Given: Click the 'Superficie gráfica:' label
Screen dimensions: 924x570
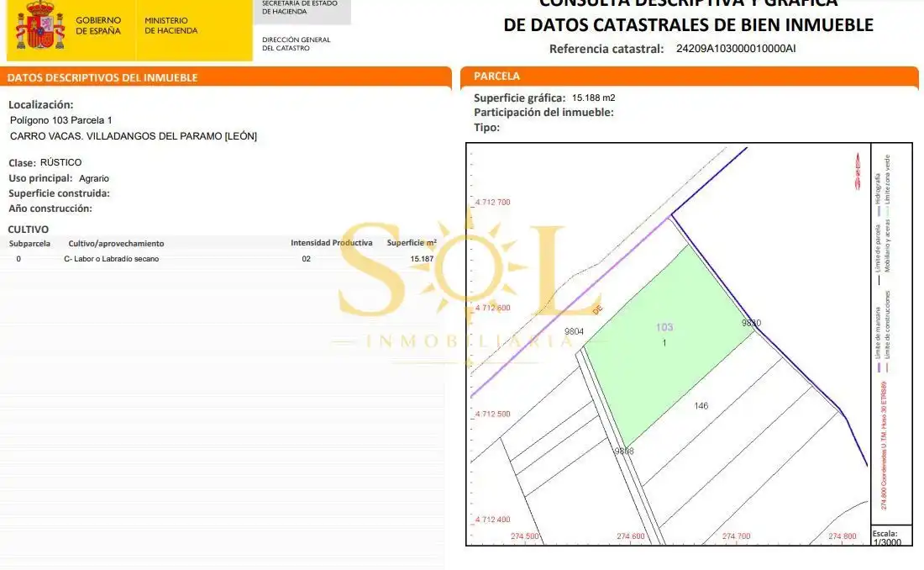Looking at the screenshot, I should (520, 98).
